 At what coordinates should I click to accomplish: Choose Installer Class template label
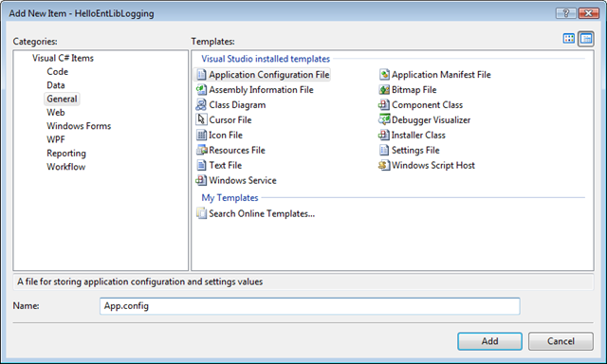pyautogui.click(x=418, y=135)
